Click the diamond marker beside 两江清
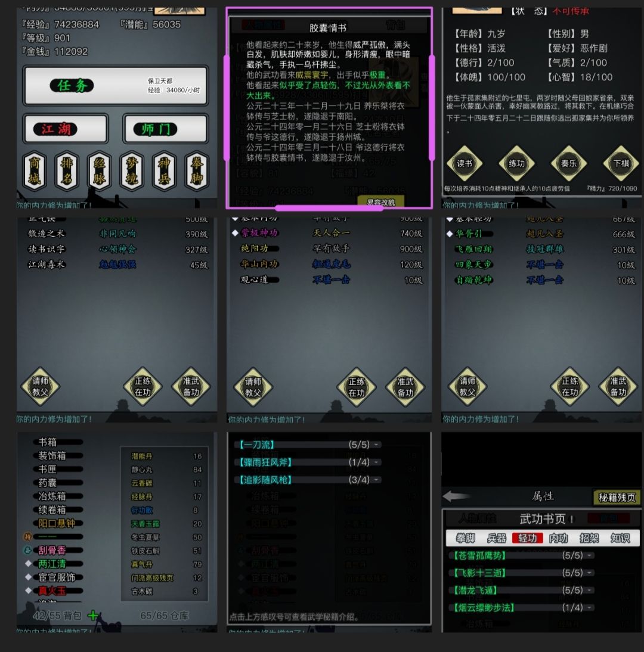Screen dimensions: 644x652 (28, 563)
